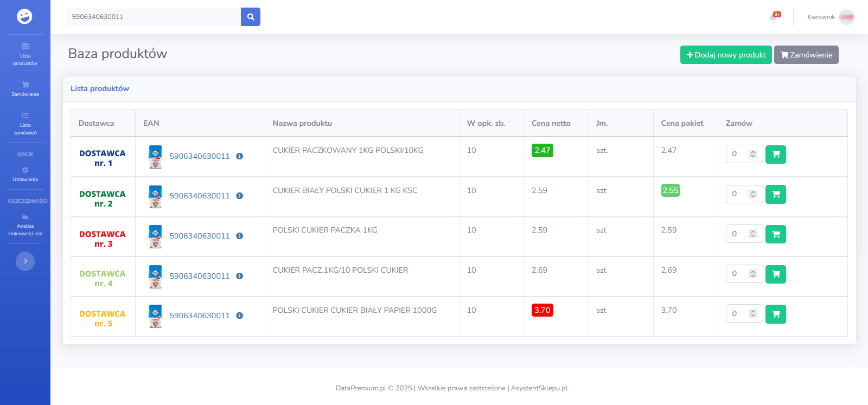Open the Zamówienie button at top right
The width and height of the screenshot is (868, 405).
(806, 55)
